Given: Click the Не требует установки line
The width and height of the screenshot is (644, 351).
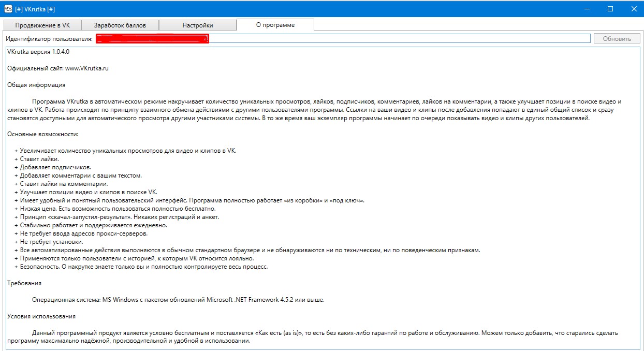Looking at the screenshot, I should [49, 242].
